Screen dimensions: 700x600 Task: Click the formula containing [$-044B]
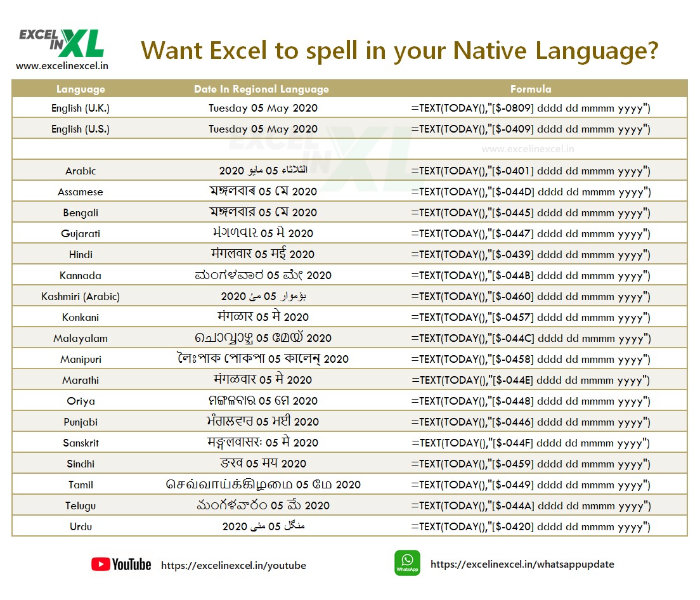531,275
